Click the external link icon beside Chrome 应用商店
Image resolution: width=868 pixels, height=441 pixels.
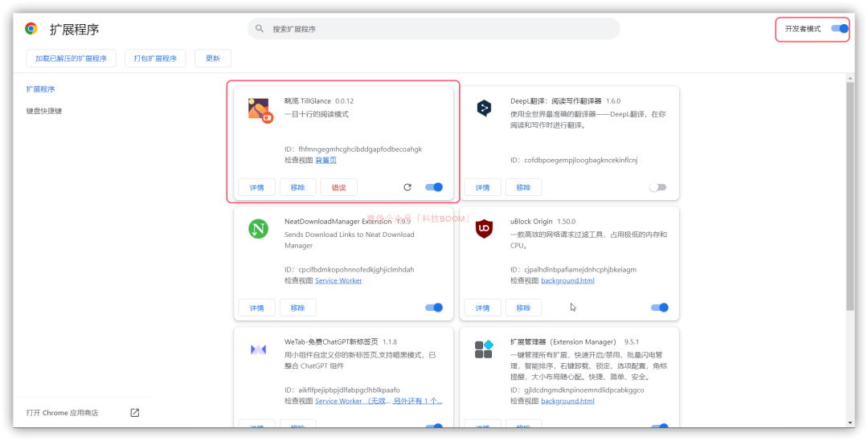pos(134,413)
